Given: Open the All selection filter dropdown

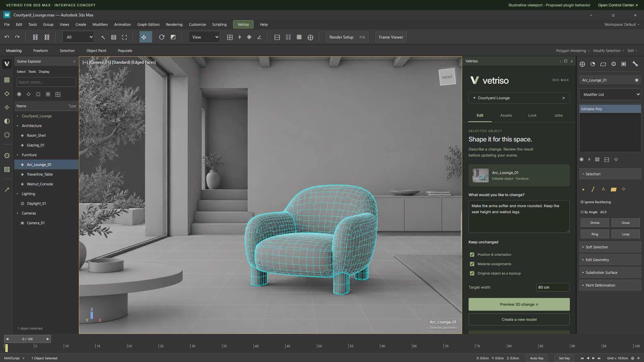Looking at the screenshot, I should 78,37.
